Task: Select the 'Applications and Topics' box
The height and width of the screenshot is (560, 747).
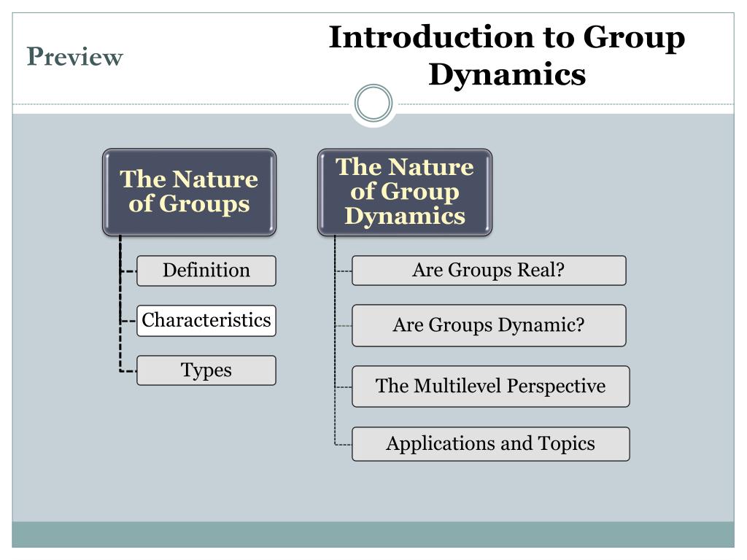Action: [x=491, y=444]
